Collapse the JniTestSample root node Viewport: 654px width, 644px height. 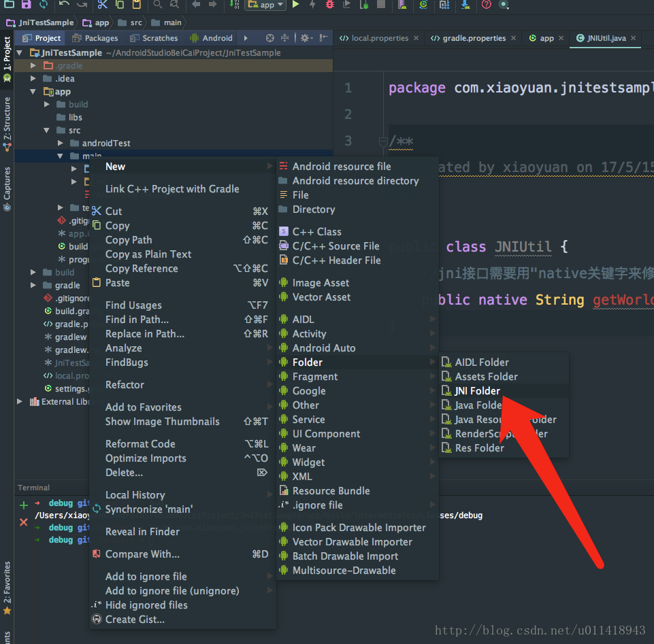tap(19, 53)
